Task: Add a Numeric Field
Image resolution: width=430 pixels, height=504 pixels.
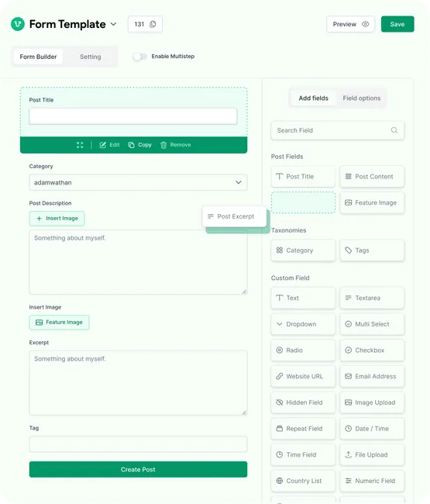Action: (372, 481)
